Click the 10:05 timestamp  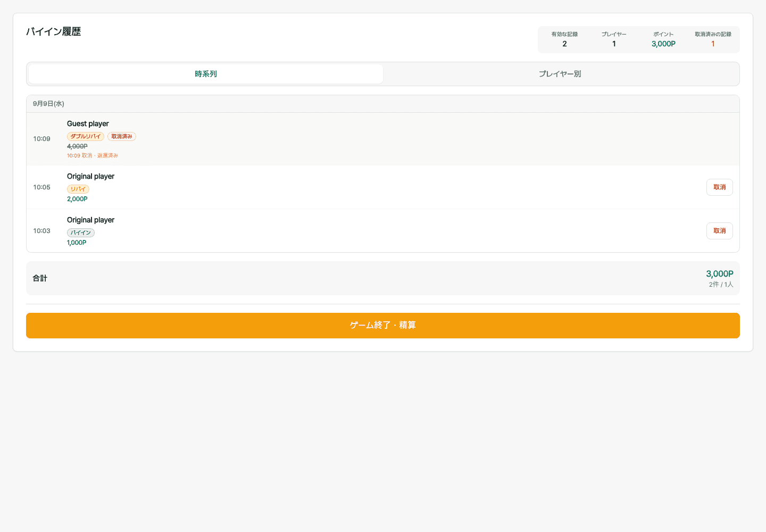(x=41, y=187)
